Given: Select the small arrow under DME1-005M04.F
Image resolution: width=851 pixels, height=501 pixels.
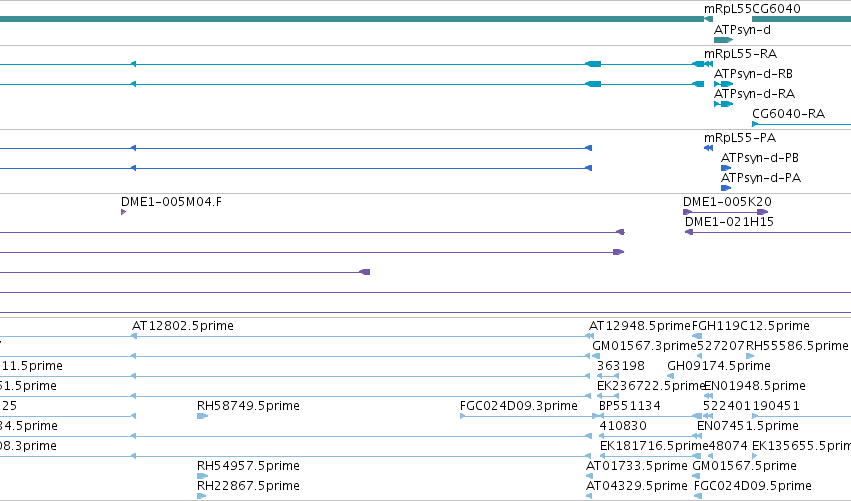Looking at the screenshot, I should 124,212.
